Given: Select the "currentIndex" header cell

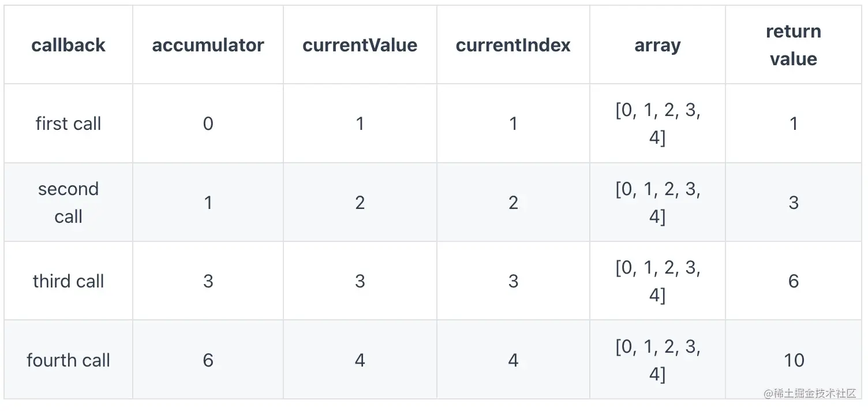Looking at the screenshot, I should point(512,45).
